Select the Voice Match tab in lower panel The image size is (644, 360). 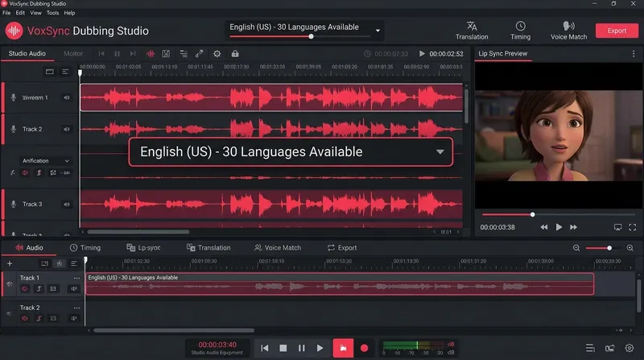(278, 247)
